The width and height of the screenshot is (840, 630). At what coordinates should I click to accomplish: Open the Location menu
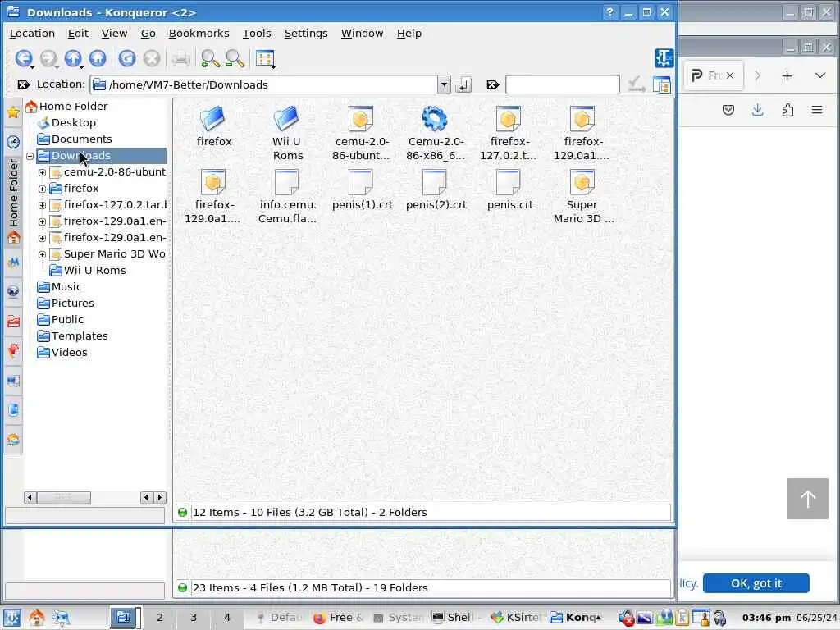pos(32,33)
